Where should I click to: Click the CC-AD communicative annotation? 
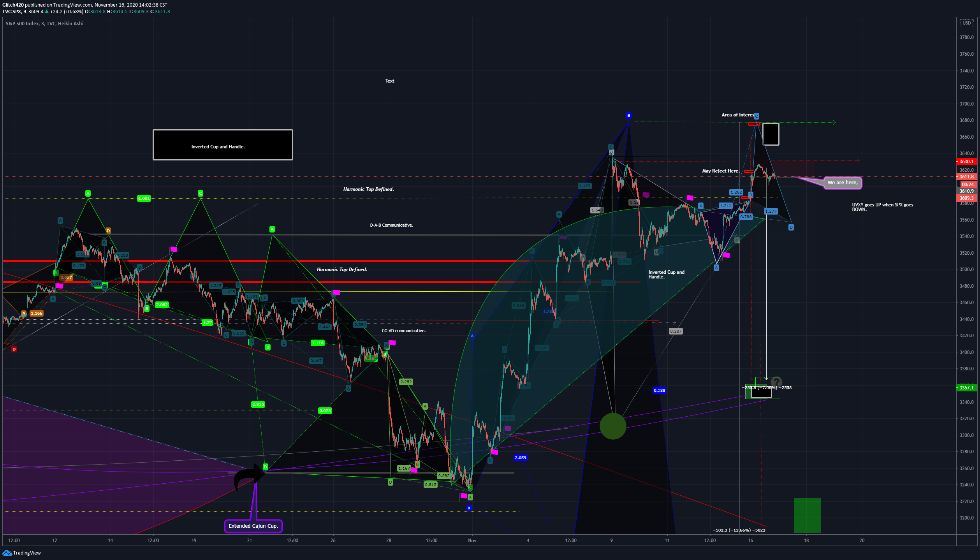coord(404,331)
